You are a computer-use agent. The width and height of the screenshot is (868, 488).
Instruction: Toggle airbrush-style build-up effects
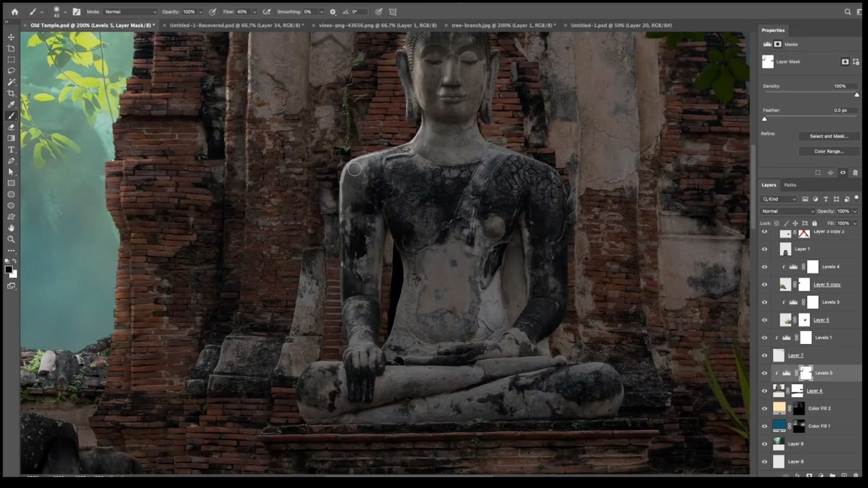267,12
